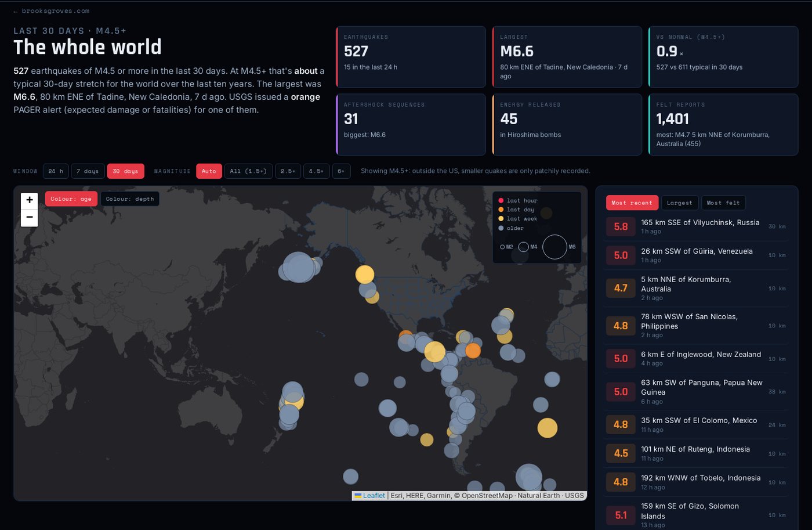This screenshot has height=530, width=812.
Task: Open the Largest tab
Action: point(680,203)
